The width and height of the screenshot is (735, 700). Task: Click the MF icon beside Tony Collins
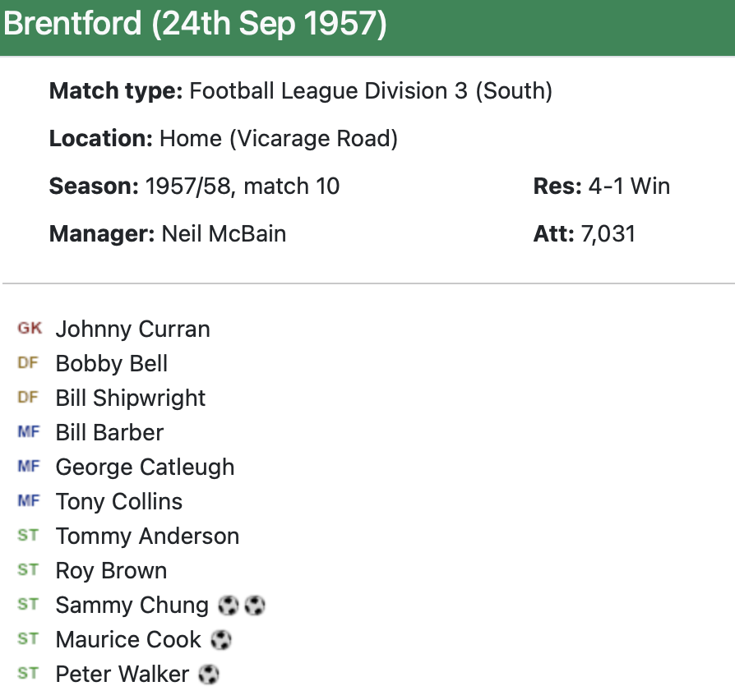(x=28, y=501)
